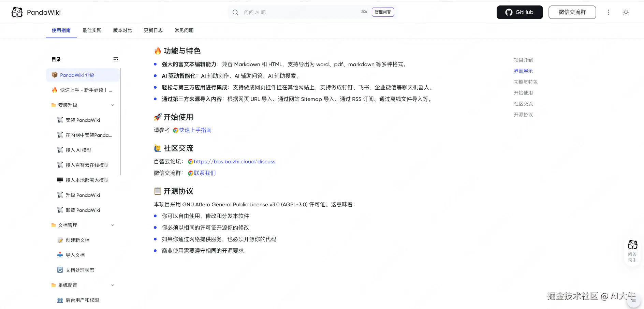Collapse the 安装升级 folder chevron

click(x=113, y=105)
